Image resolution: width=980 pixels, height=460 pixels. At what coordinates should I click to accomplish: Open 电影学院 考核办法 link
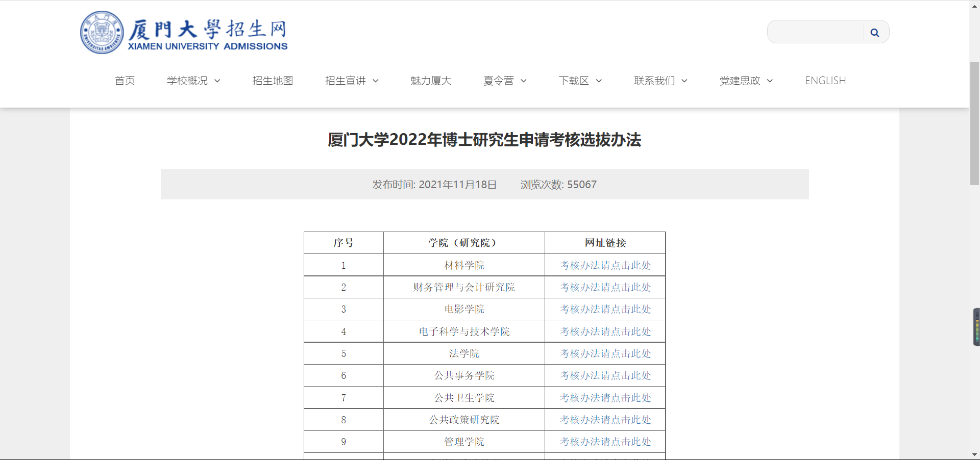click(605, 309)
